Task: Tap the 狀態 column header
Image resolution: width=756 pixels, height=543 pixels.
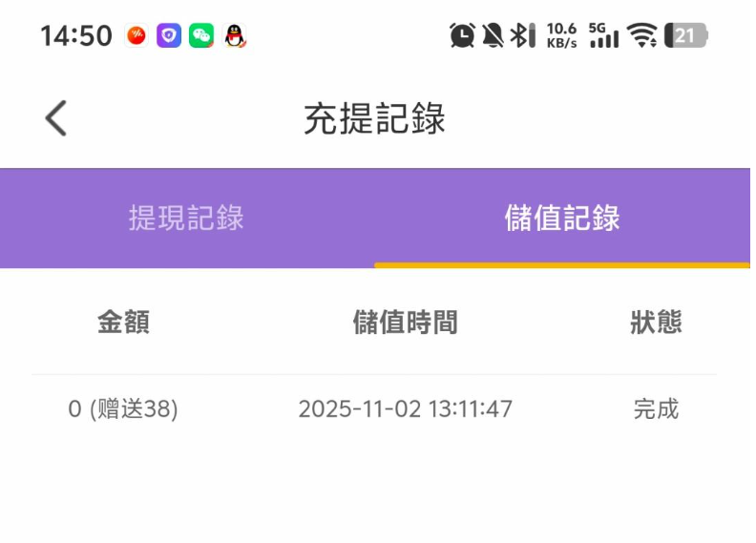Action: coord(656,323)
